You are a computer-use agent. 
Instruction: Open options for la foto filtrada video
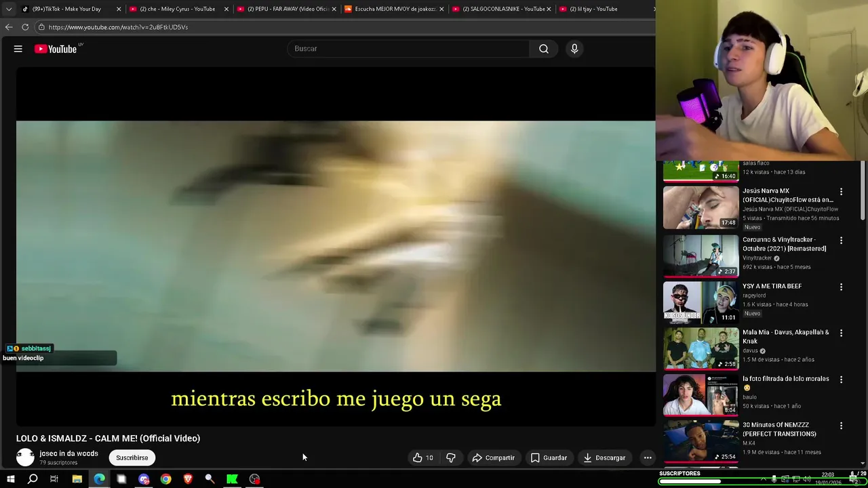841,380
